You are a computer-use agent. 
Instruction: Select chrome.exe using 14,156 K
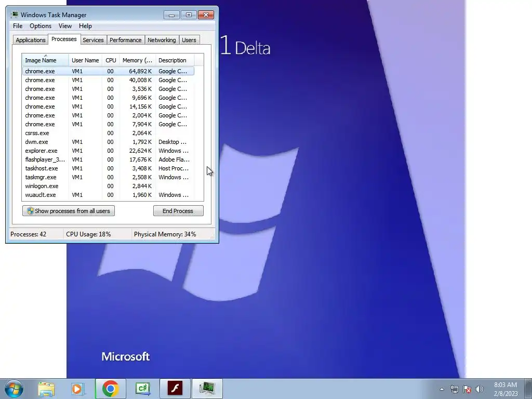pyautogui.click(x=108, y=107)
